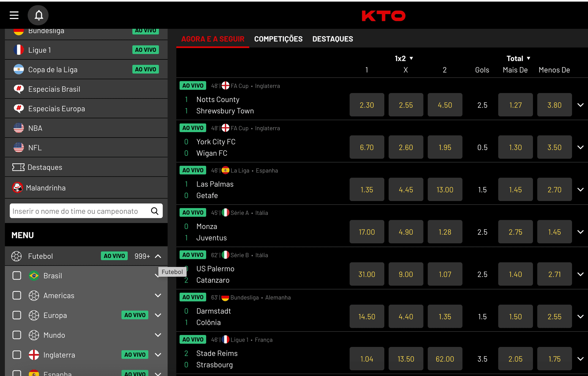This screenshot has width=588, height=376.
Task: Bet on Wigan FC win at 1.95
Action: (445, 147)
